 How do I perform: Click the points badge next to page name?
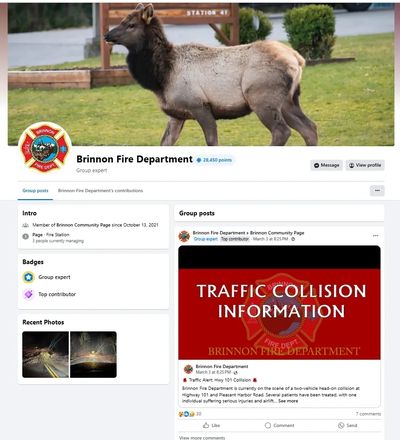215,160
